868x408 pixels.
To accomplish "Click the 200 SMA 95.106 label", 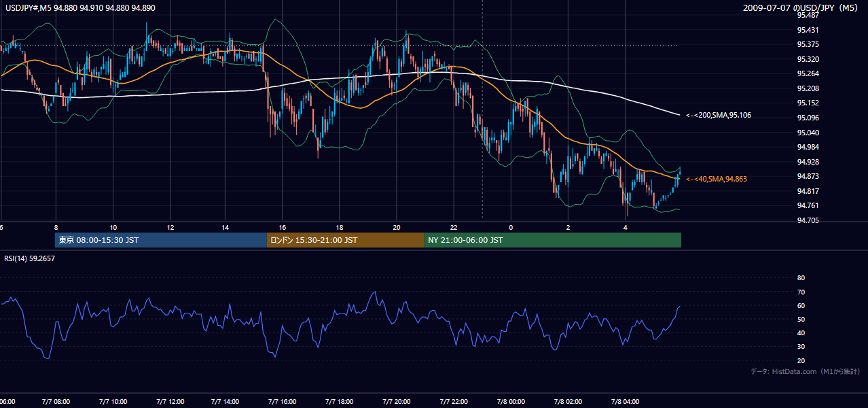I will pos(719,115).
